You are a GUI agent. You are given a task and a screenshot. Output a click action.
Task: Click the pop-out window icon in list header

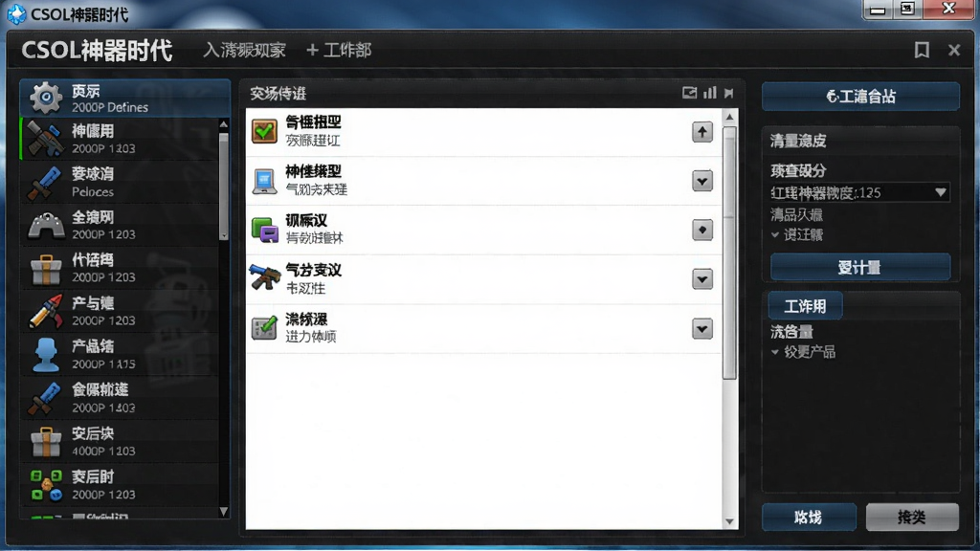pyautogui.click(x=689, y=93)
